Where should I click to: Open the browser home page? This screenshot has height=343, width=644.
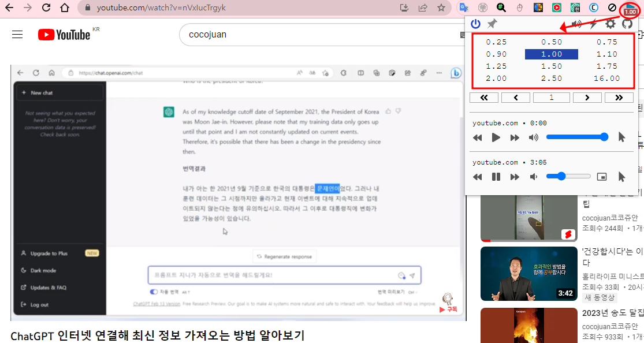(65, 8)
